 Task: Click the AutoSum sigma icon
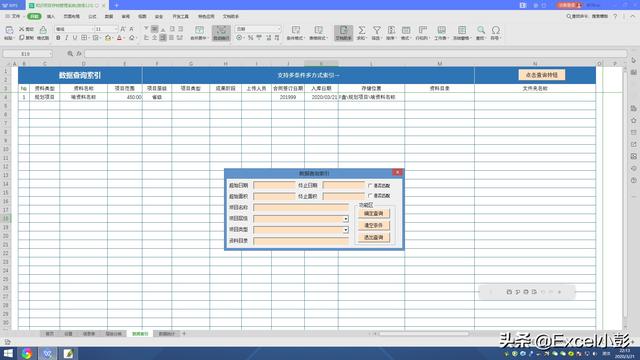(x=361, y=30)
